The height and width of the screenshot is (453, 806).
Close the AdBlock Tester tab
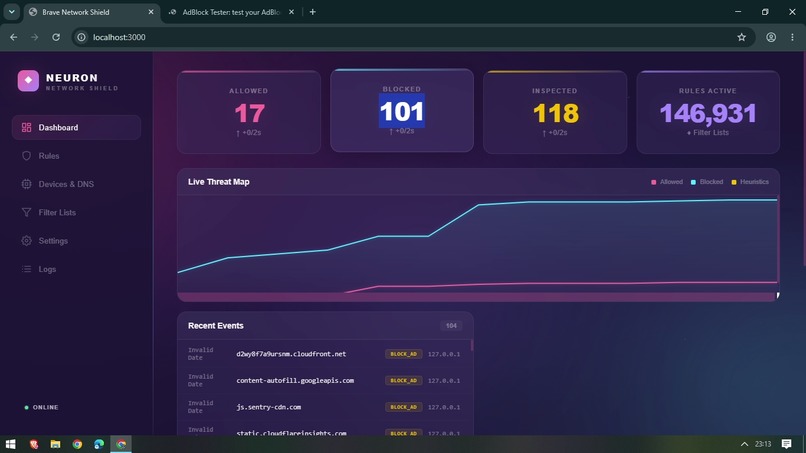click(x=291, y=12)
